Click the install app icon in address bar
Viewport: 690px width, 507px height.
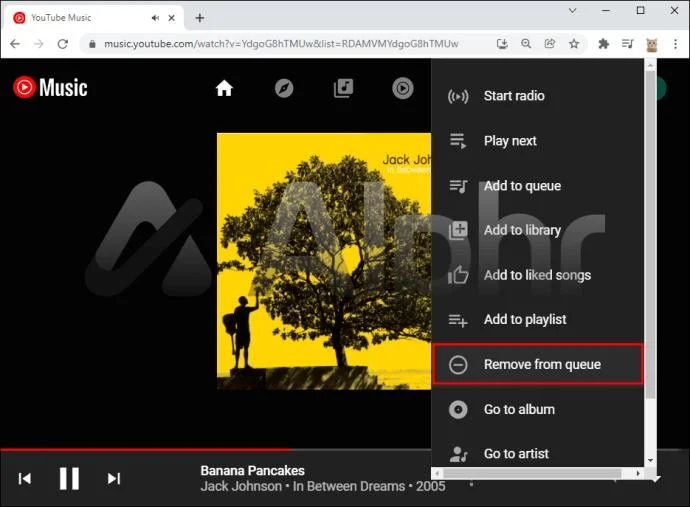click(x=502, y=44)
